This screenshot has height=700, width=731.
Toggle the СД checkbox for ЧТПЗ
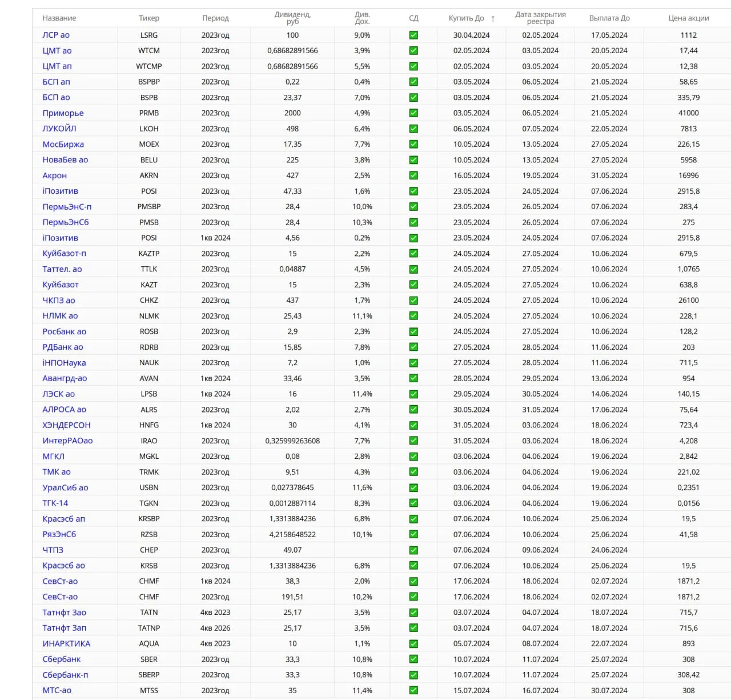[413, 550]
